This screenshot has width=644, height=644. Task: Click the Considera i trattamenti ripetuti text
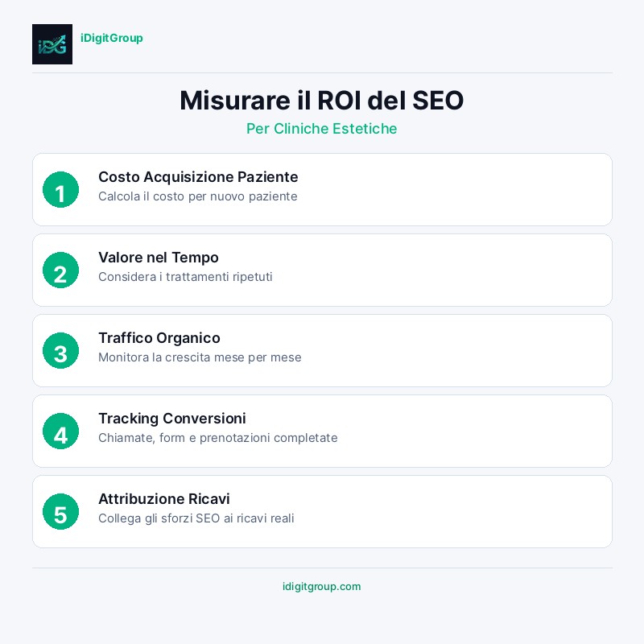(x=185, y=277)
